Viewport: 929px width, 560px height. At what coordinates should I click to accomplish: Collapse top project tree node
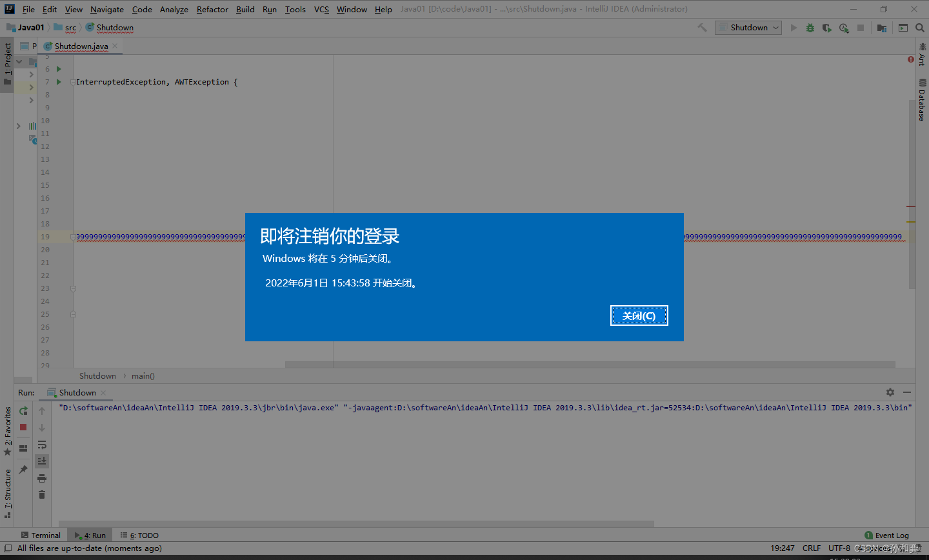[x=19, y=62]
